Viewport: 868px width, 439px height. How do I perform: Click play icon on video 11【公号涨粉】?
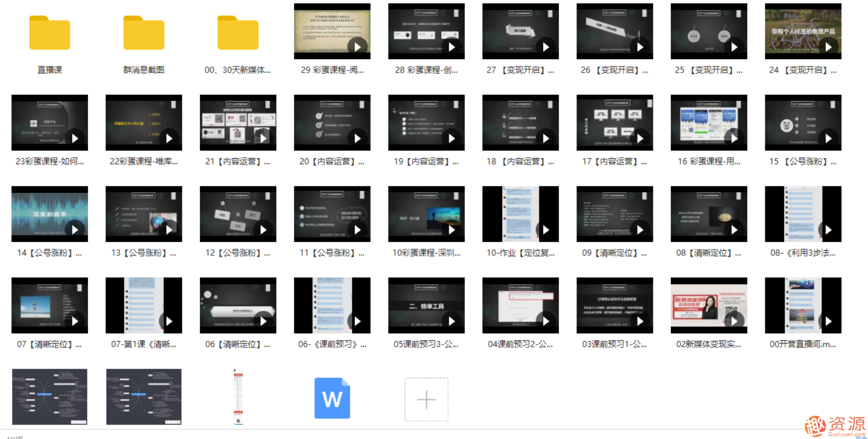(x=358, y=230)
